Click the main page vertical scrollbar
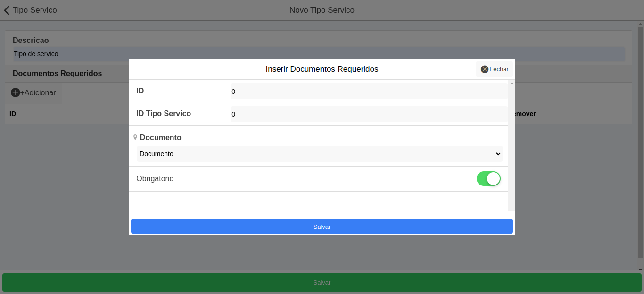Screen dimensions: 644x294 coord(640,142)
